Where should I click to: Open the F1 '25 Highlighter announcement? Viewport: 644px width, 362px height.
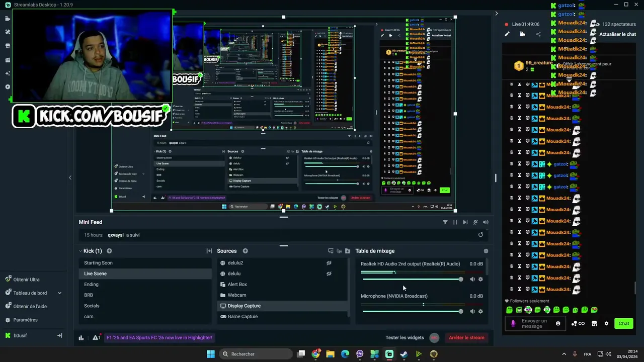click(159, 338)
